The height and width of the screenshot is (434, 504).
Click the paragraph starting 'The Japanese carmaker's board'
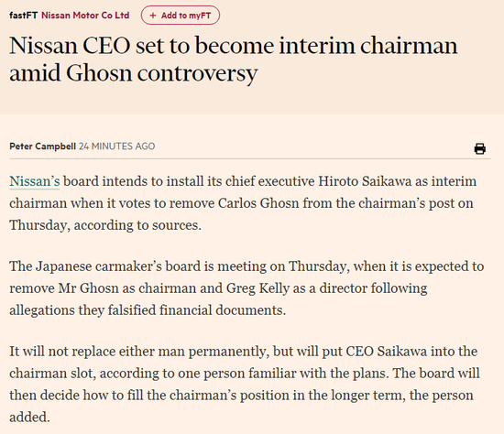click(247, 288)
